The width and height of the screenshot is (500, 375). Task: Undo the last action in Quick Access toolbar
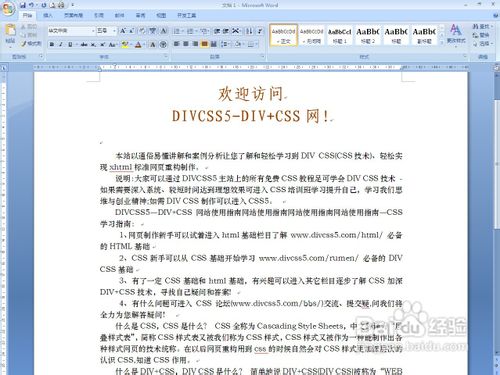(x=31, y=5)
